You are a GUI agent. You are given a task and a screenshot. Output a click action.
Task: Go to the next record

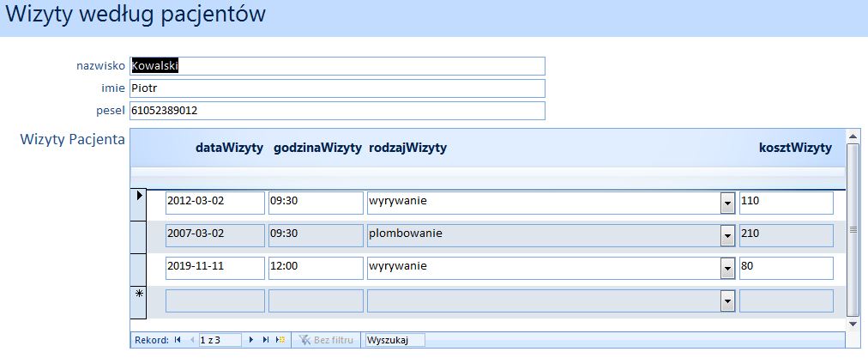(x=250, y=340)
